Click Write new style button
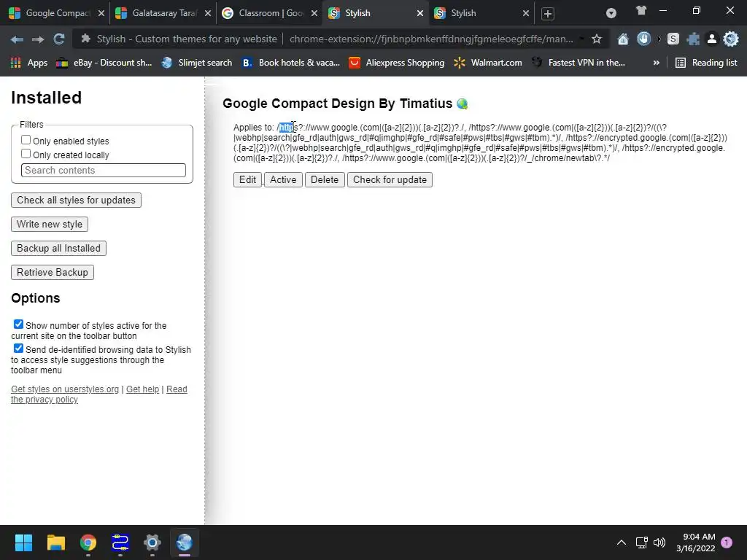Viewport: 747px width, 560px height. tap(50, 225)
